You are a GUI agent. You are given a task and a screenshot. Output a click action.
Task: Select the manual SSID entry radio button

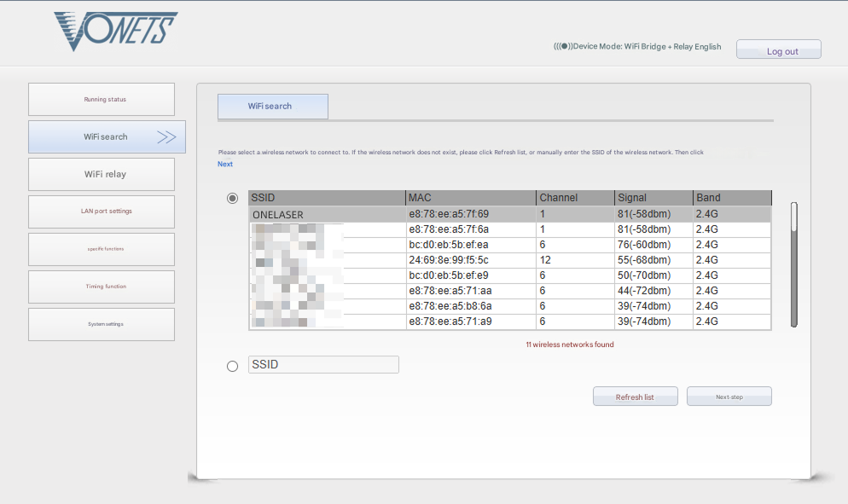[232, 366]
